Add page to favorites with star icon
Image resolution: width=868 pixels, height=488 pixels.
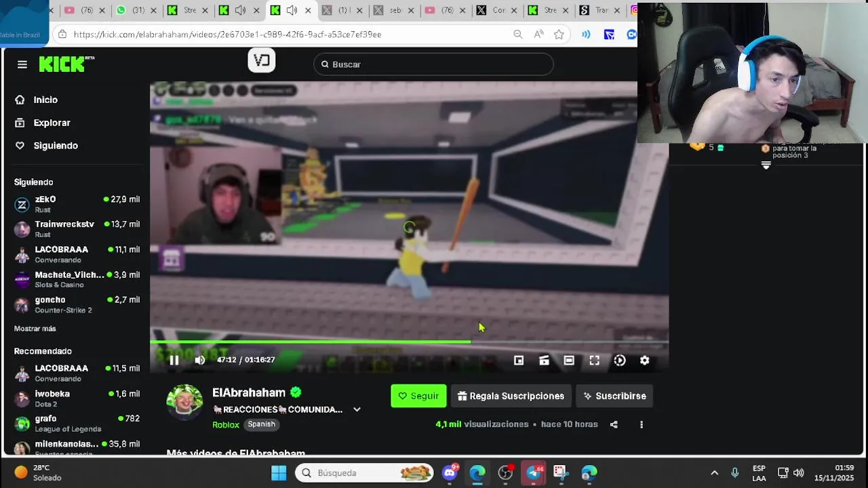pyautogui.click(x=559, y=35)
